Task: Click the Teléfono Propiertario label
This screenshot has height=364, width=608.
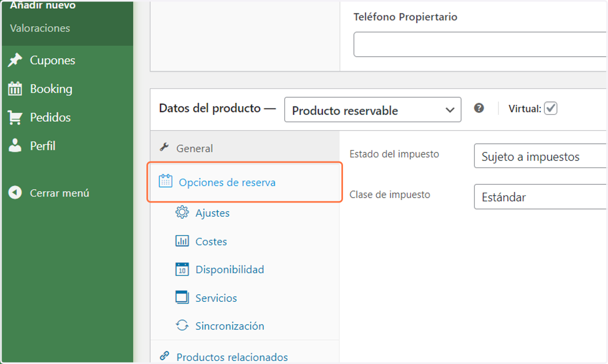Action: pos(405,17)
